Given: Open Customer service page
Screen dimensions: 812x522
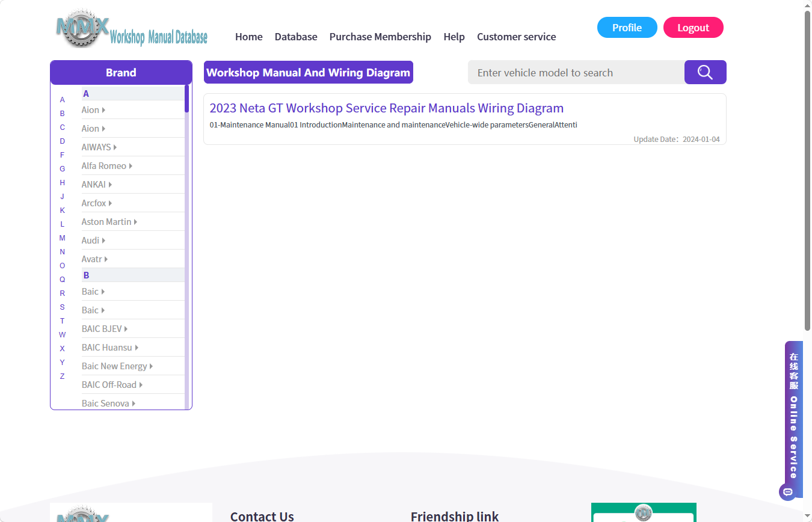Looking at the screenshot, I should click(x=517, y=37).
